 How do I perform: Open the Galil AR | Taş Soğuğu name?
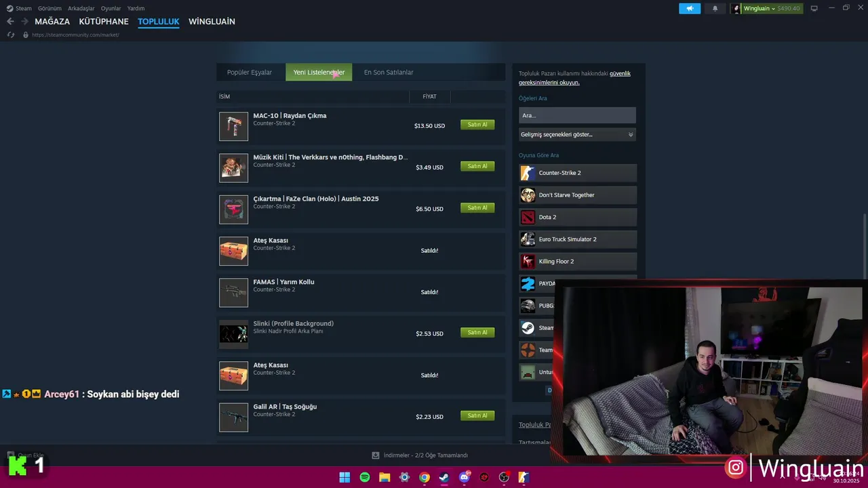(285, 407)
